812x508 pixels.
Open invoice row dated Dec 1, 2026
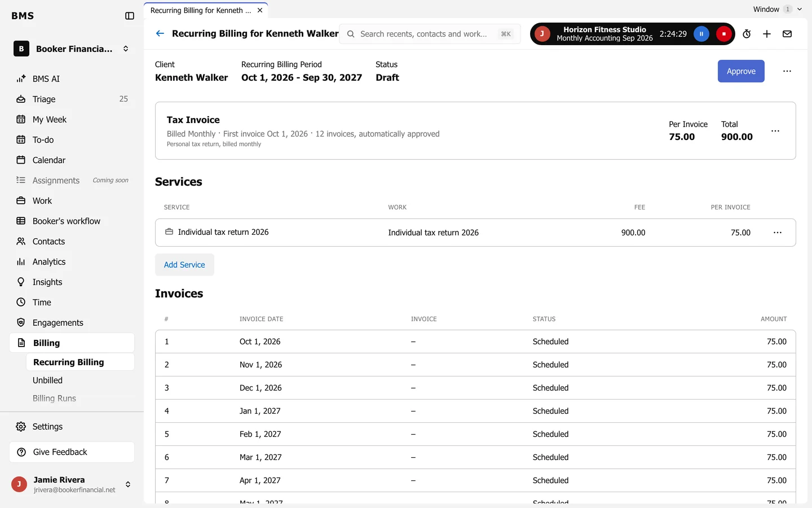point(475,388)
